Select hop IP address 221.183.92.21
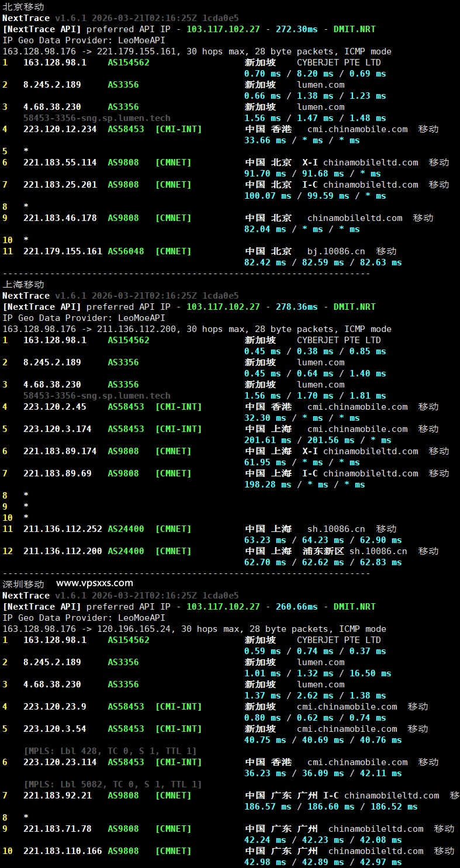Screen dimensions: 460x868 (x=57, y=796)
